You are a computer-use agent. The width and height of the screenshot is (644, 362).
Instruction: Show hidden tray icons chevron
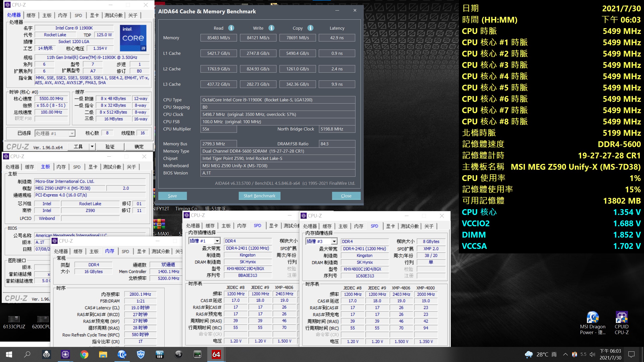[566, 354]
